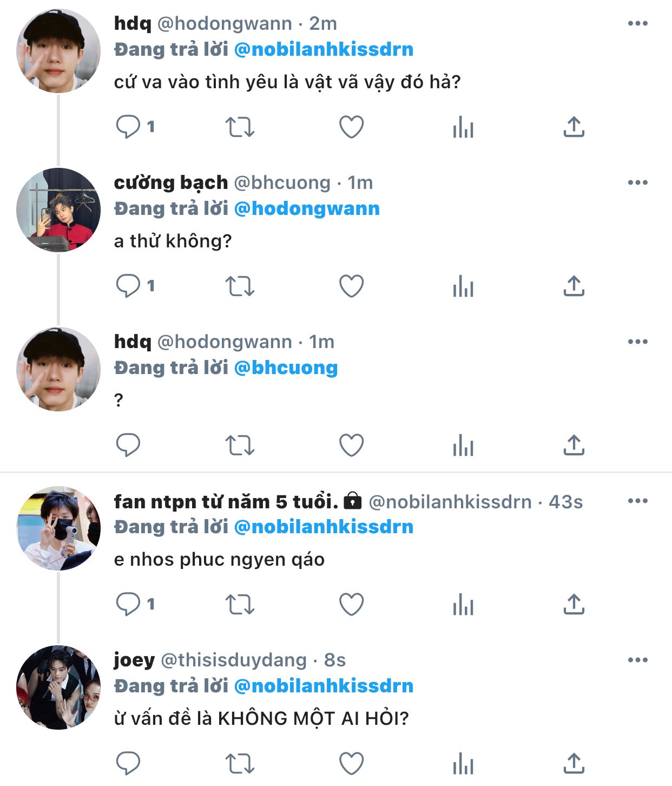Share hdq's "?" tweet

click(574, 445)
